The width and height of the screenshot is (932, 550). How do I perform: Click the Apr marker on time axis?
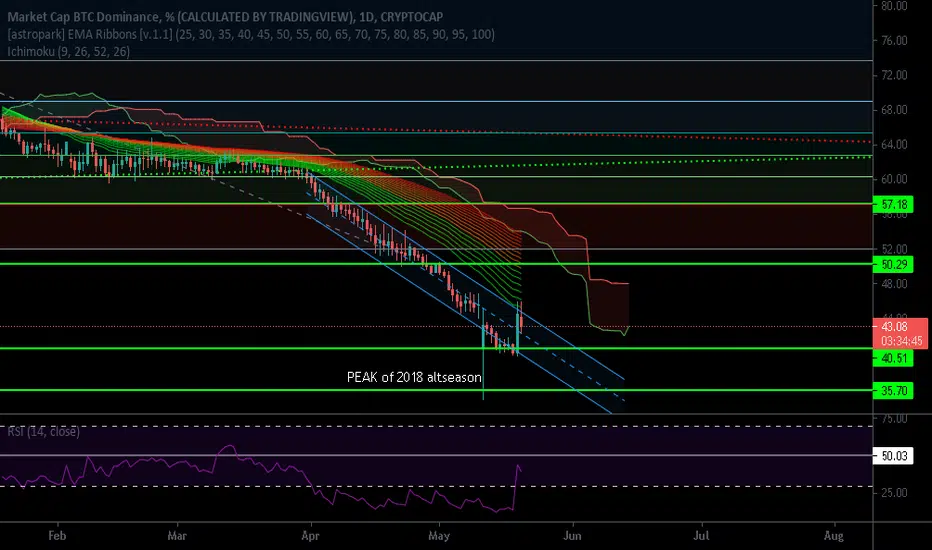[x=310, y=536]
